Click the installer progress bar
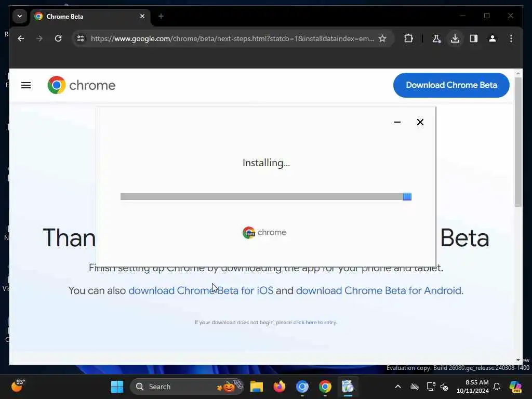This screenshot has width=532, height=399. click(x=266, y=196)
